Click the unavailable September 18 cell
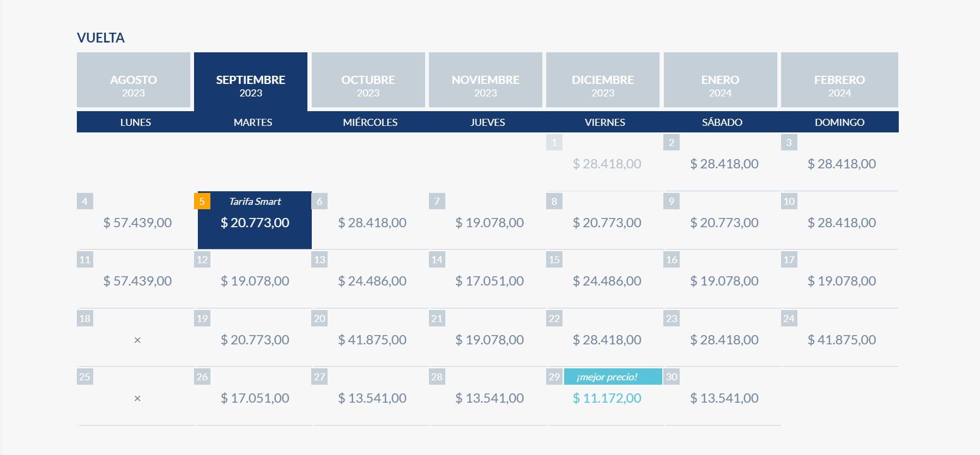The image size is (980, 455). click(x=137, y=339)
